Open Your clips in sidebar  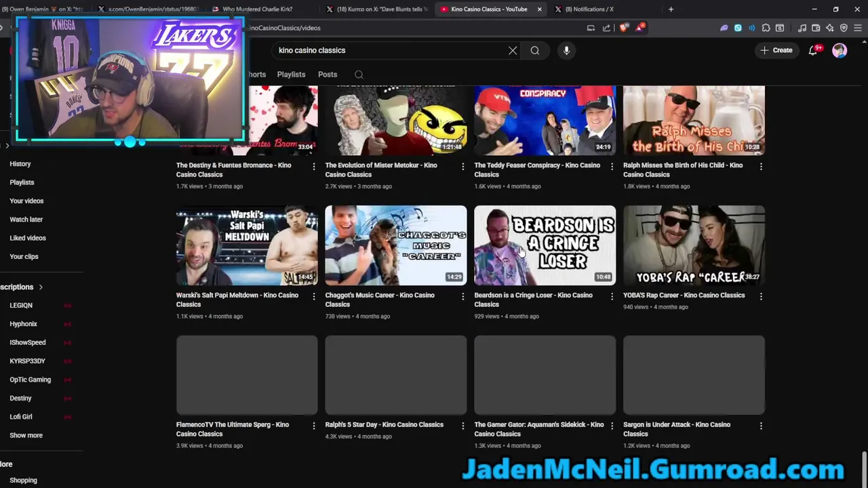24,256
